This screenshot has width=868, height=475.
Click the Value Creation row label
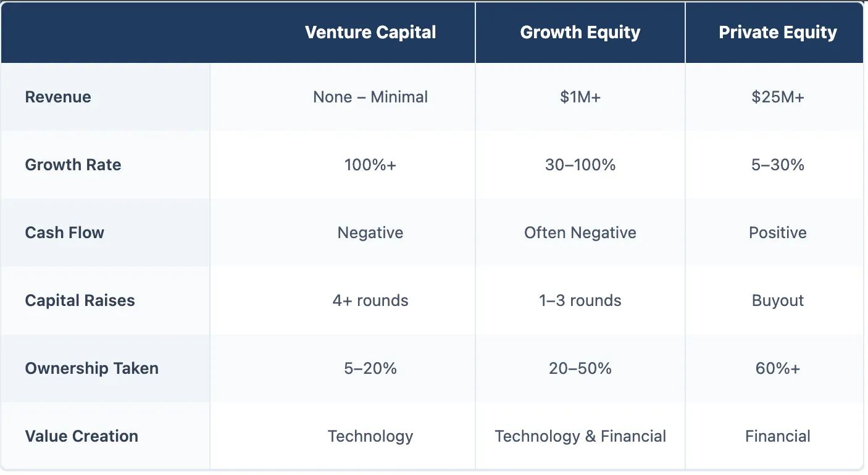81,436
